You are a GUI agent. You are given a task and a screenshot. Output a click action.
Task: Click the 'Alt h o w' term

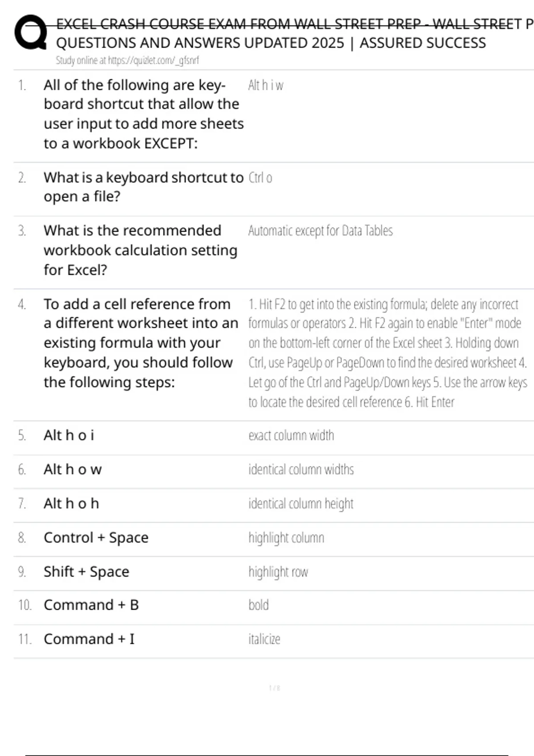73,469
